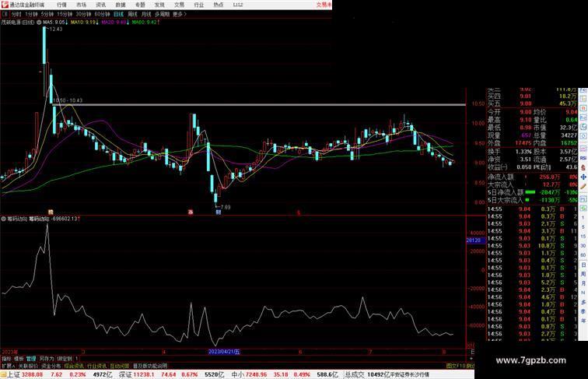588x379 pixels.
Task: Switch to the L1/L2 menu item
Action: click(238, 5)
